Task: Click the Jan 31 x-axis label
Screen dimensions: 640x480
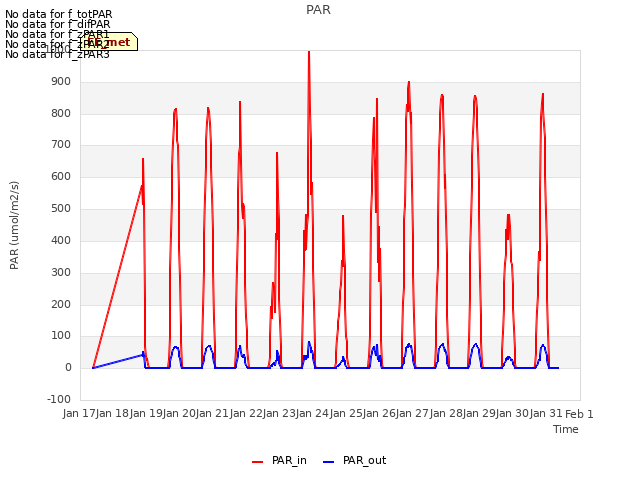Action: (546, 413)
